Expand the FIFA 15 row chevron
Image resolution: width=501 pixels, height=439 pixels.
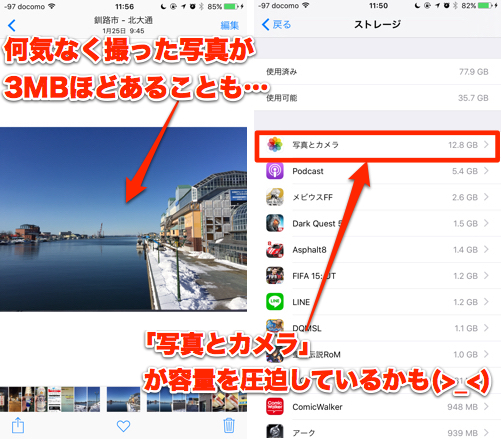486,276
